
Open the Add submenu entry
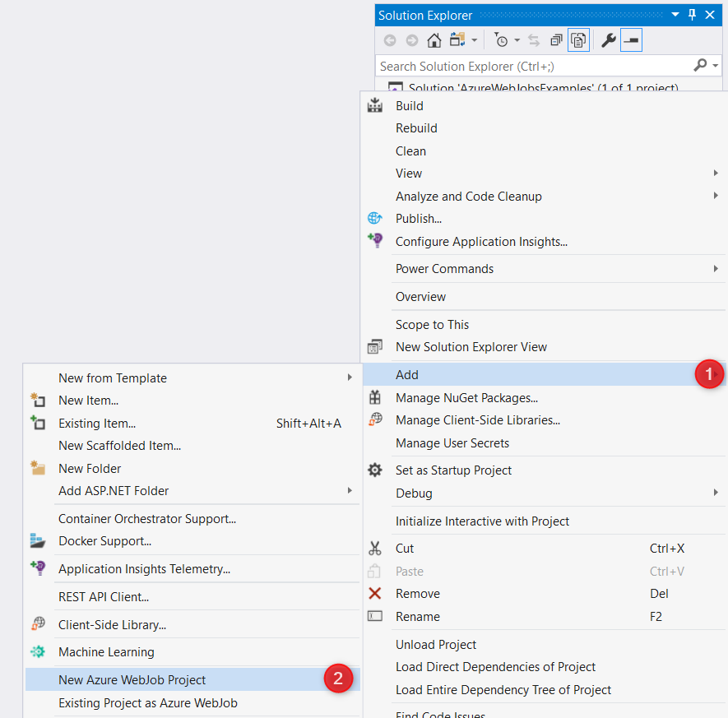pyautogui.click(x=543, y=374)
